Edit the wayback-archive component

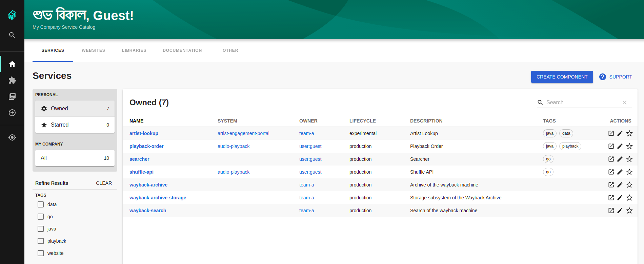tap(620, 185)
